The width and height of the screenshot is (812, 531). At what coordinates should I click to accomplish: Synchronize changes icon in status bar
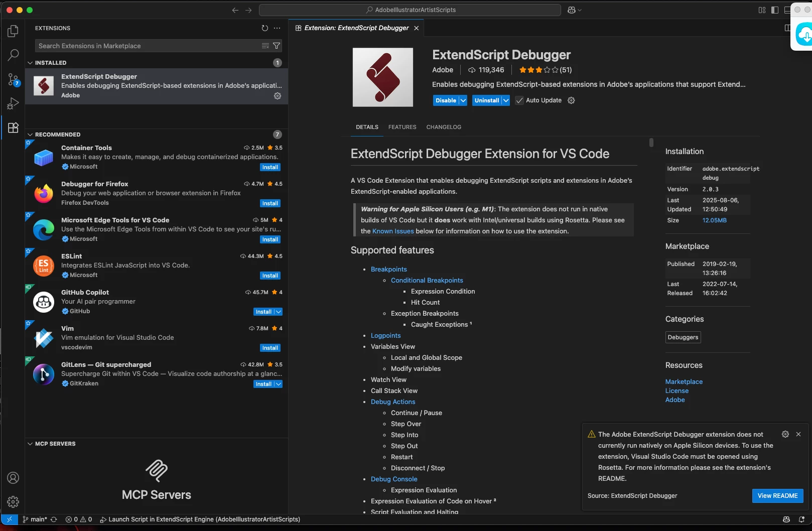point(54,519)
